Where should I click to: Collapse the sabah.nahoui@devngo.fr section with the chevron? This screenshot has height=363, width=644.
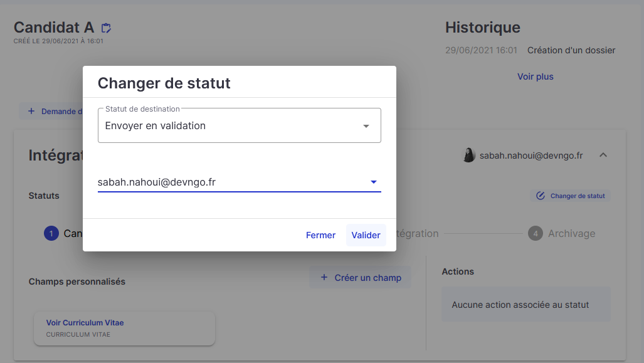(603, 155)
